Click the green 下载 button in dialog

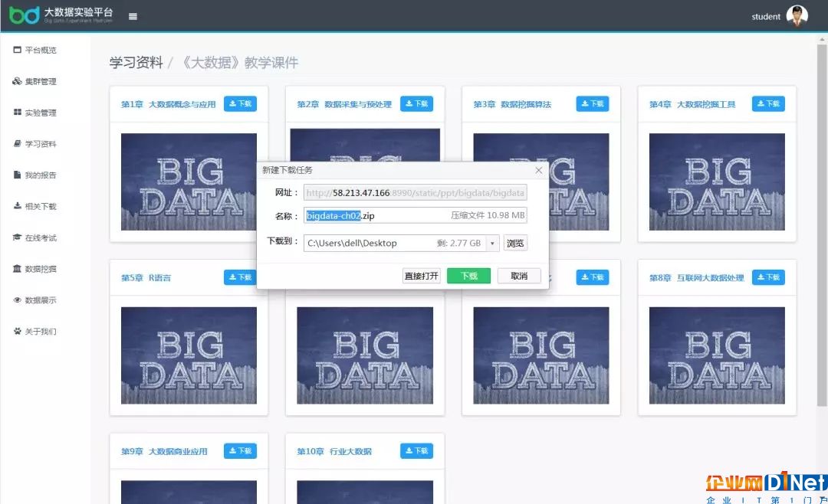468,276
